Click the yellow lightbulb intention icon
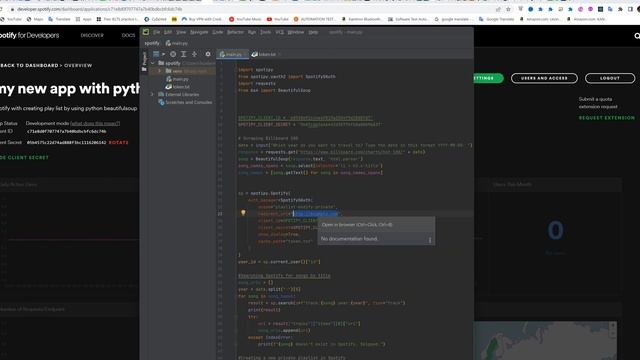 (x=243, y=213)
